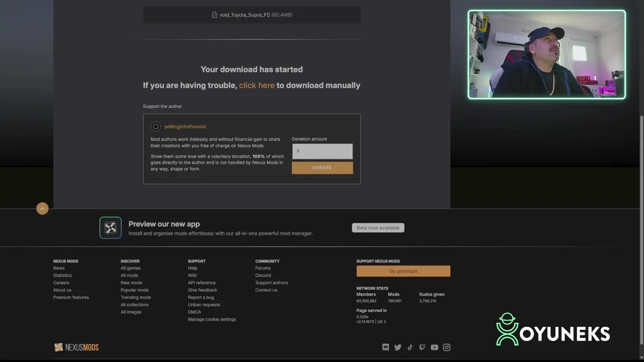This screenshot has width=644, height=362.
Task: Open the All images link
Action: pos(131,312)
